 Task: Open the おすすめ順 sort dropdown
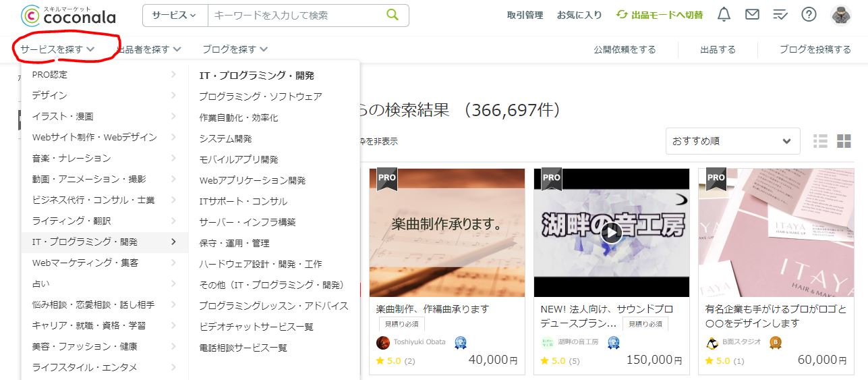click(x=732, y=141)
